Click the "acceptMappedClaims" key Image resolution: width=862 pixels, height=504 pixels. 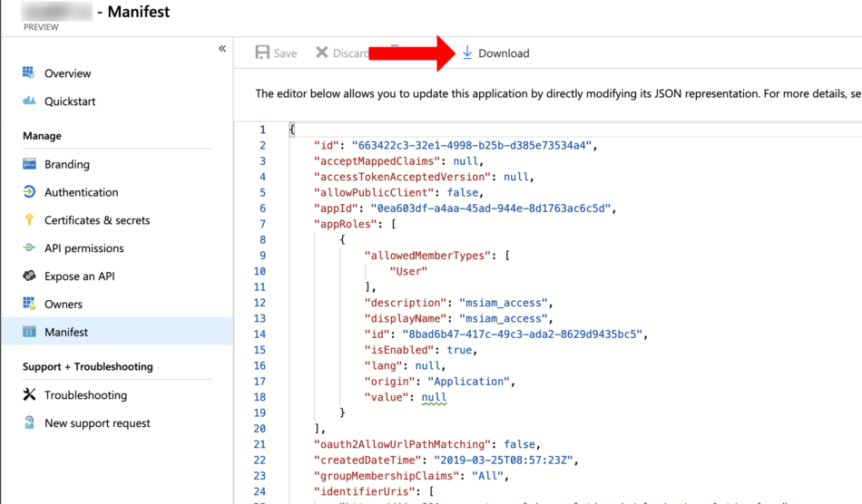pyautogui.click(x=377, y=161)
